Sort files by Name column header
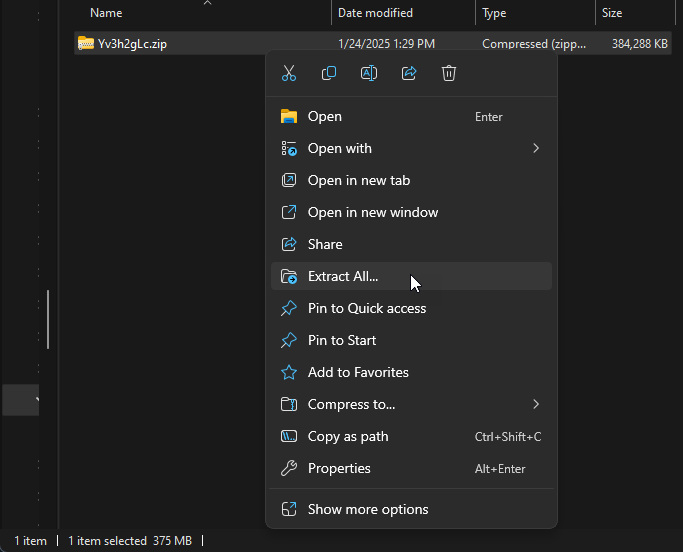This screenshot has width=683, height=552. [x=106, y=13]
